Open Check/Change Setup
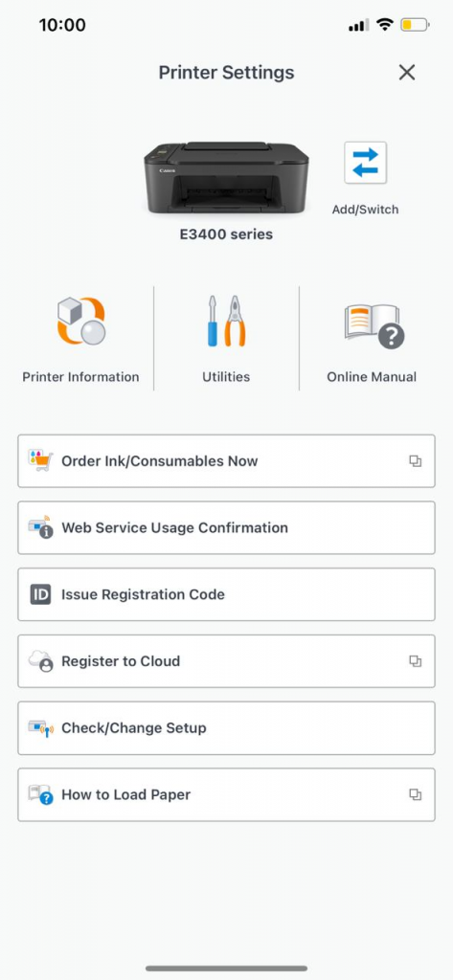Image resolution: width=453 pixels, height=980 pixels. [226, 728]
